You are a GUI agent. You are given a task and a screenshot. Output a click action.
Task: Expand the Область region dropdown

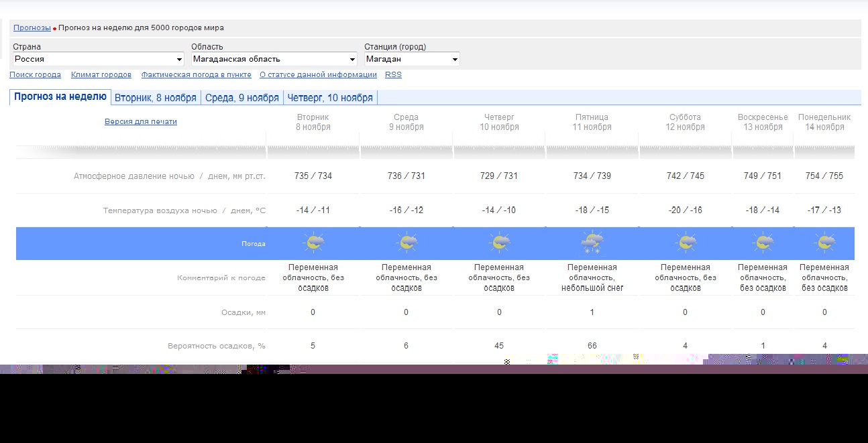click(x=274, y=59)
